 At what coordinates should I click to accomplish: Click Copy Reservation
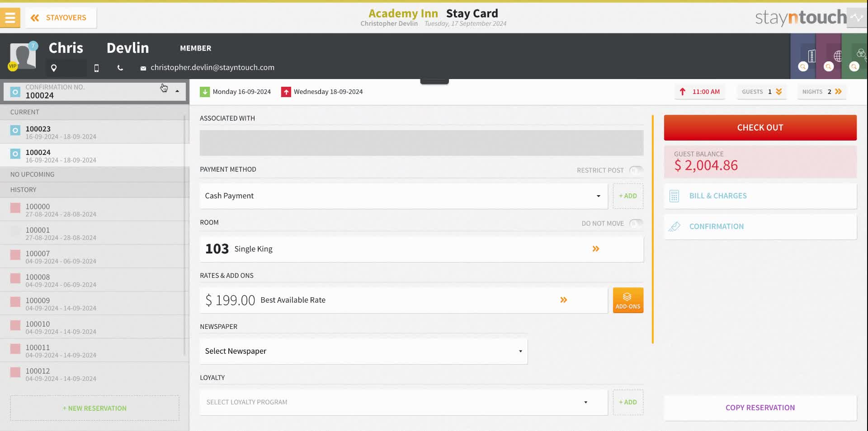(x=760, y=408)
